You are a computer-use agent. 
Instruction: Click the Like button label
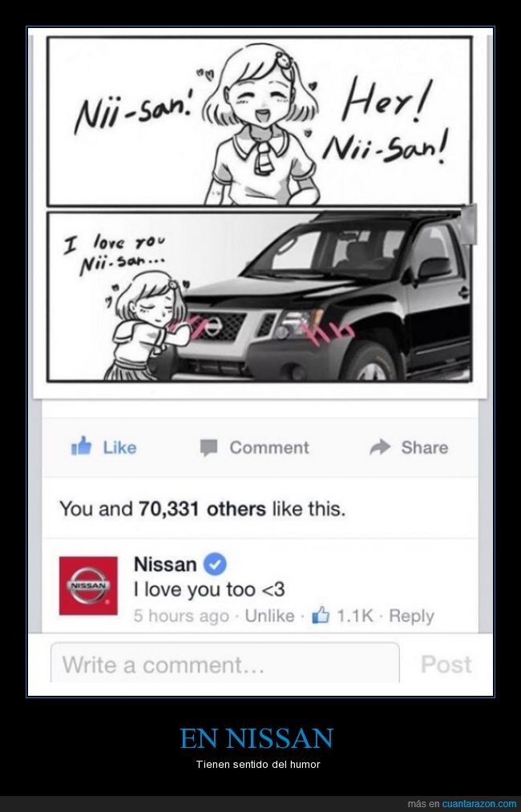coord(119,447)
